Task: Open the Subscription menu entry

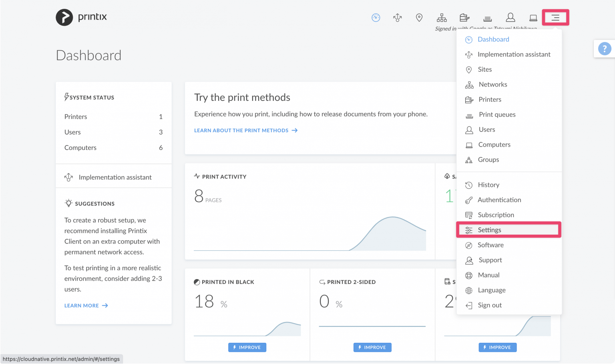Action: [496, 215]
